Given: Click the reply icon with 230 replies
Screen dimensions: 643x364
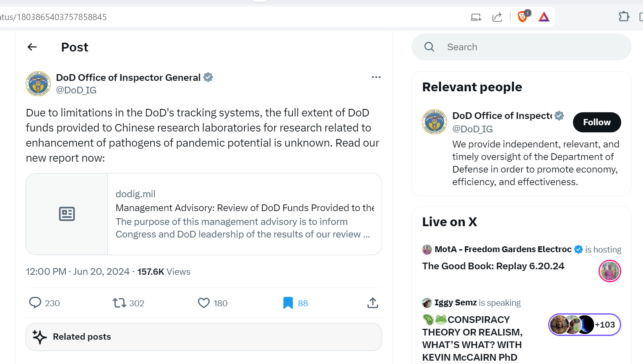Looking at the screenshot, I should [35, 302].
